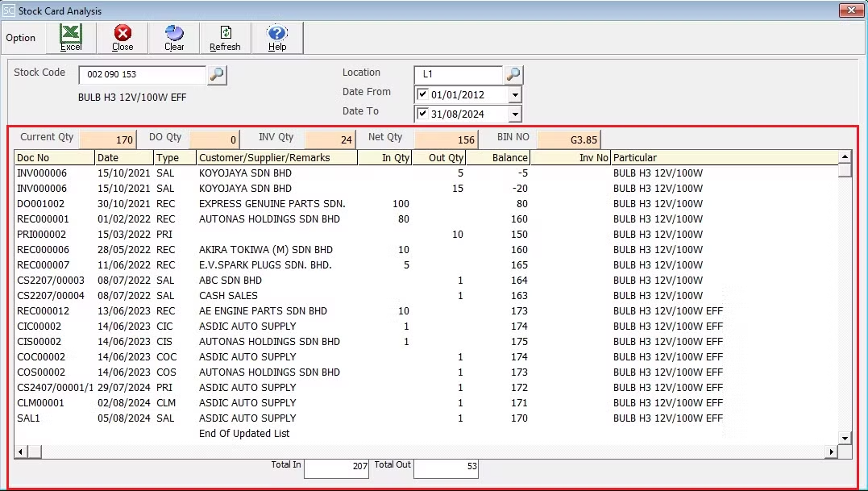
Task: Refresh the stock card data
Action: (x=226, y=38)
